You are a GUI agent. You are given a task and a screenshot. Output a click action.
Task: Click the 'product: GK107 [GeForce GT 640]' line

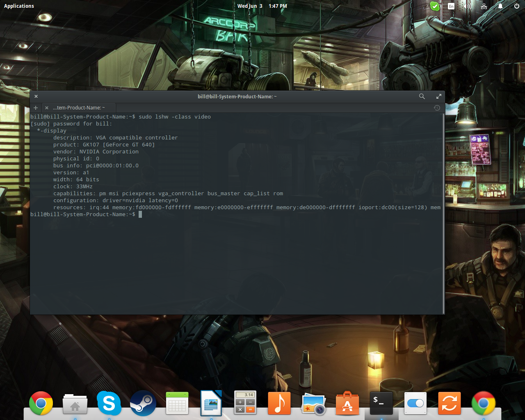tap(104, 145)
